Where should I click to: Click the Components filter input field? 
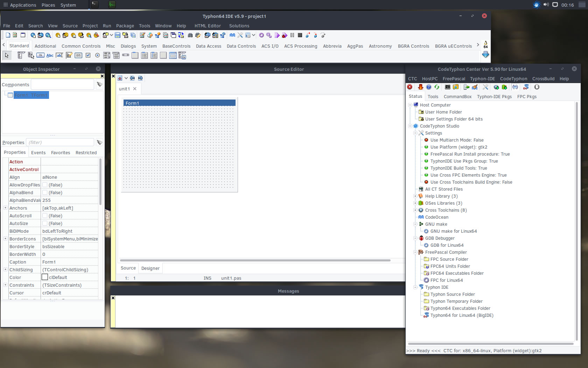coord(62,84)
